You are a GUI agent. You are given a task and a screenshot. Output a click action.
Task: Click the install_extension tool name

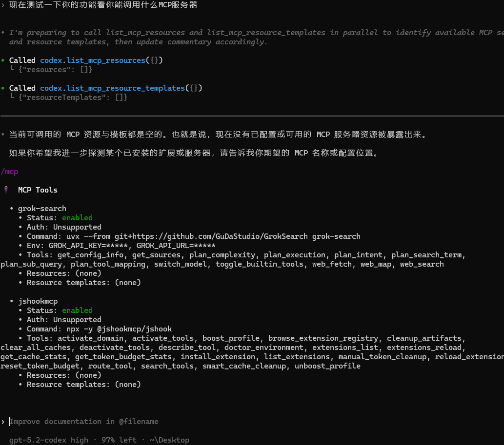[x=218, y=357]
